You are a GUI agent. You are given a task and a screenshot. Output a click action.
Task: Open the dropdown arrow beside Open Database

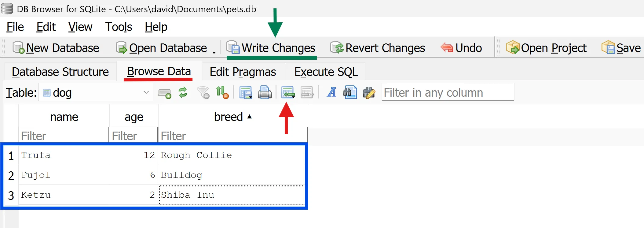point(214,52)
